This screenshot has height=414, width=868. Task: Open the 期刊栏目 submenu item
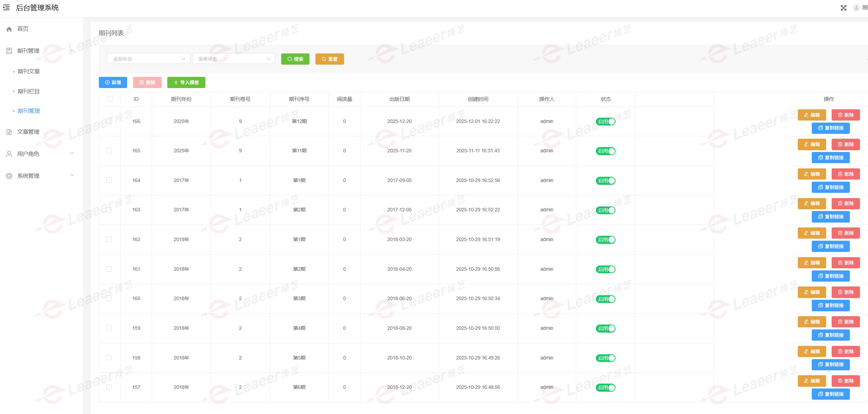pyautogui.click(x=29, y=92)
